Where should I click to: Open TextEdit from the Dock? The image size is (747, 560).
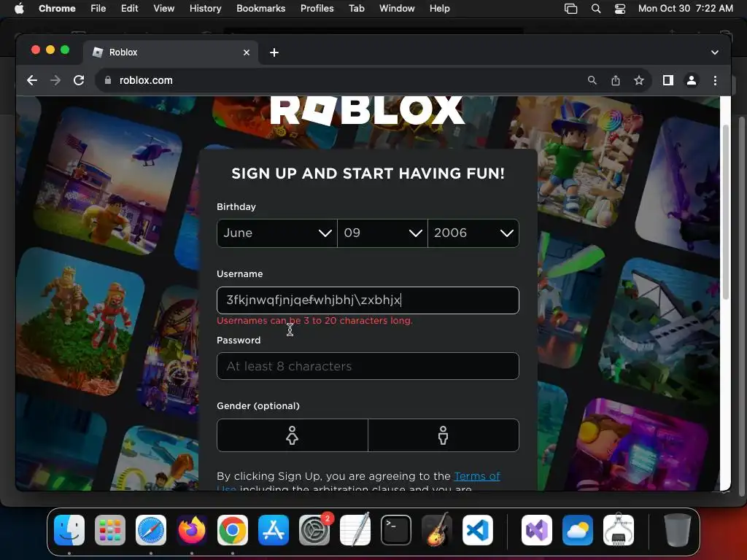click(355, 530)
